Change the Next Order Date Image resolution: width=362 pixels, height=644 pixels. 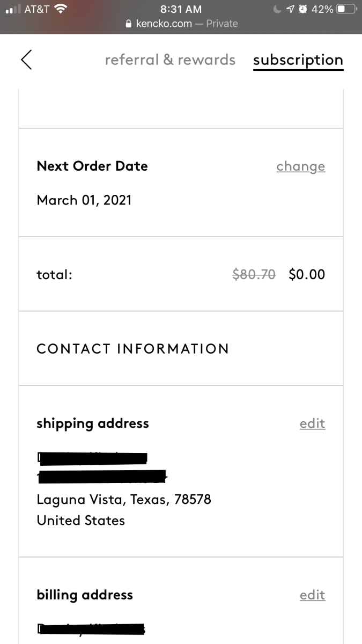click(x=301, y=166)
